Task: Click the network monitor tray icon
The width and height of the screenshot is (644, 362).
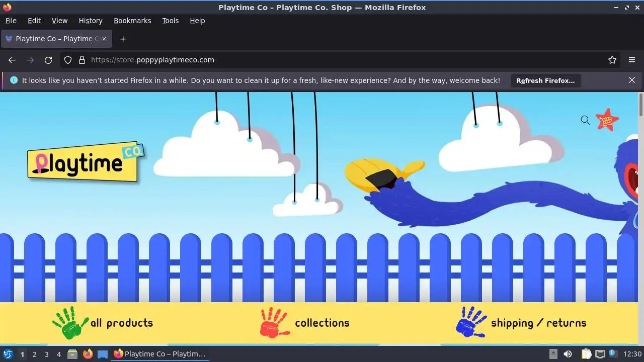Action: pos(600,354)
